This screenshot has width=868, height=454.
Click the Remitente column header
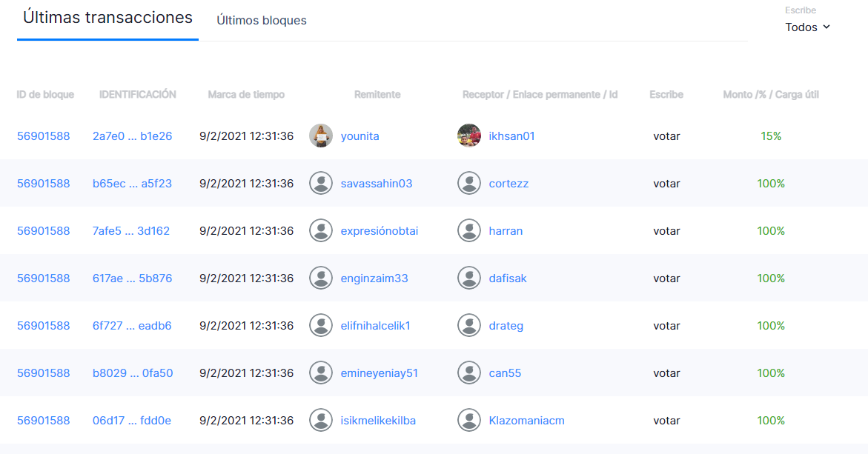coord(377,95)
